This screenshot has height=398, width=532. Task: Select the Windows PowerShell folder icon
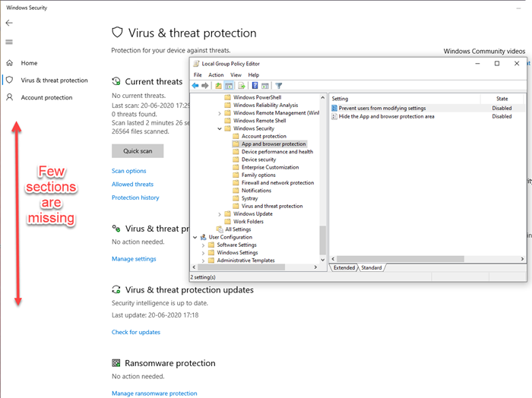pyautogui.click(x=228, y=97)
